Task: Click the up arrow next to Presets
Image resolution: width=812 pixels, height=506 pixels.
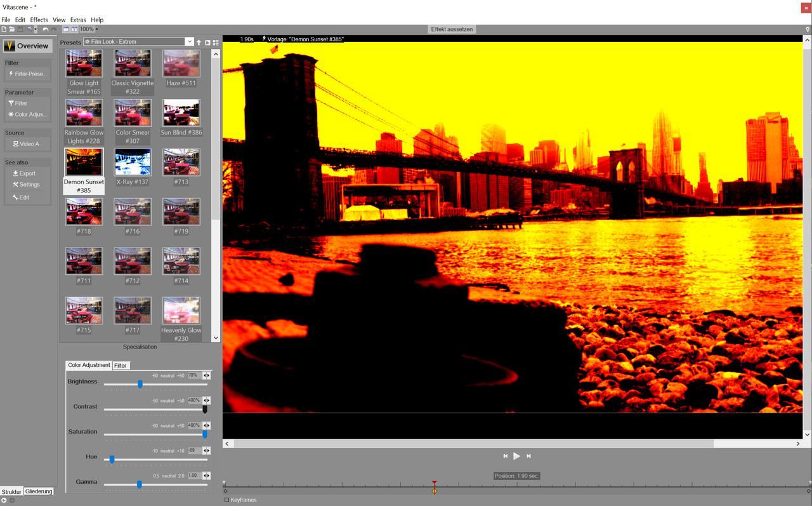Action: pyautogui.click(x=199, y=43)
